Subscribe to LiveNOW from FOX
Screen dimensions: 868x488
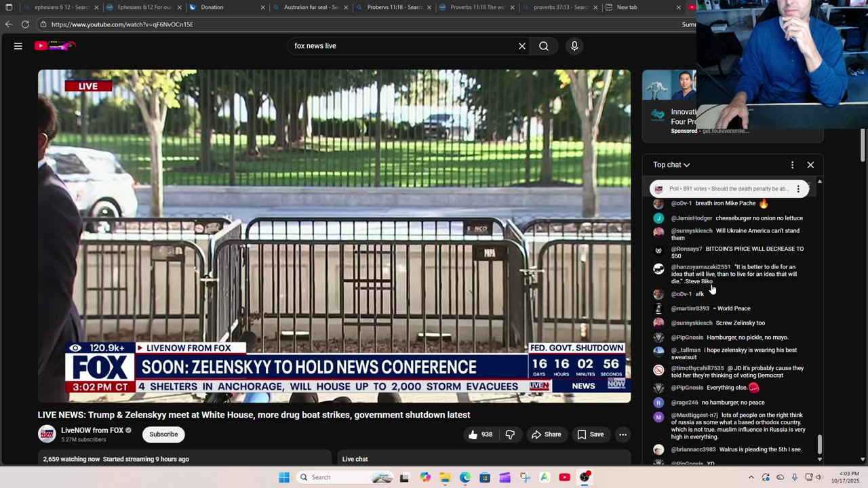(x=163, y=434)
